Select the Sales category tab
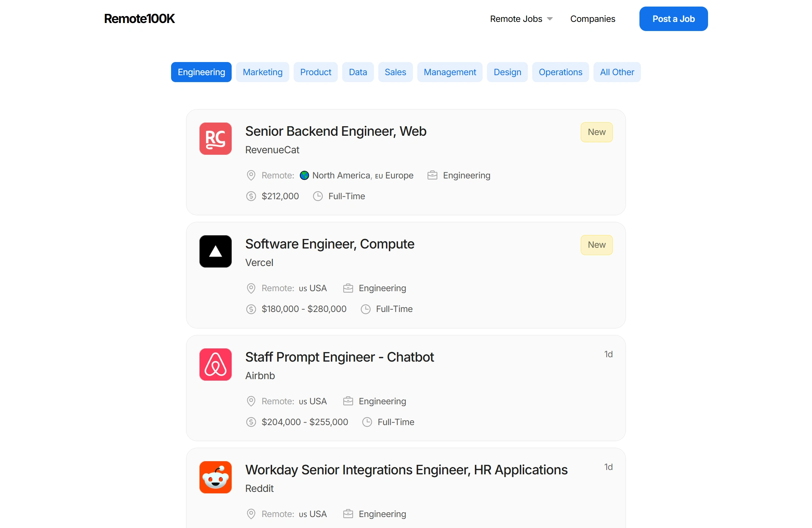Screen dimensions: 812x528 (x=395, y=72)
